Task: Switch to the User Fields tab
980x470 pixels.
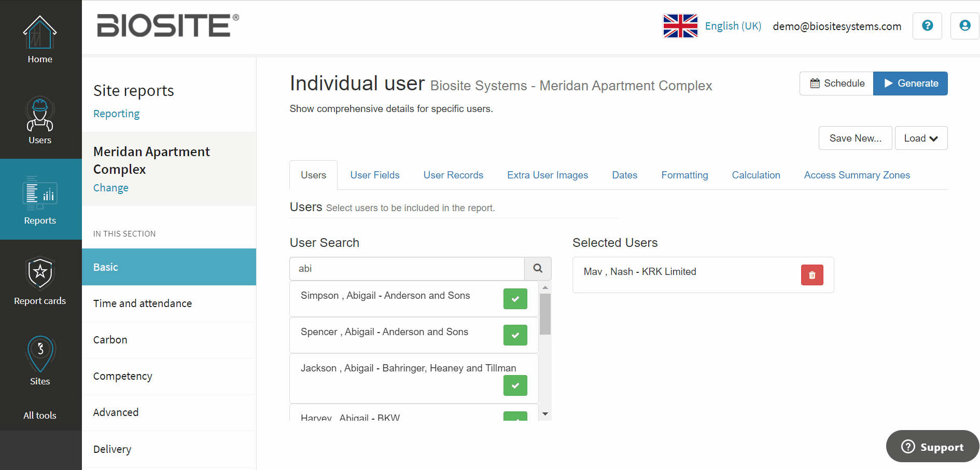Action: [x=375, y=175]
